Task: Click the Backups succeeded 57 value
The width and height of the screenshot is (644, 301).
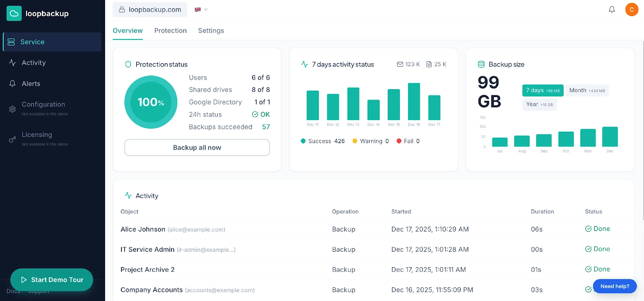Action: click(x=266, y=127)
